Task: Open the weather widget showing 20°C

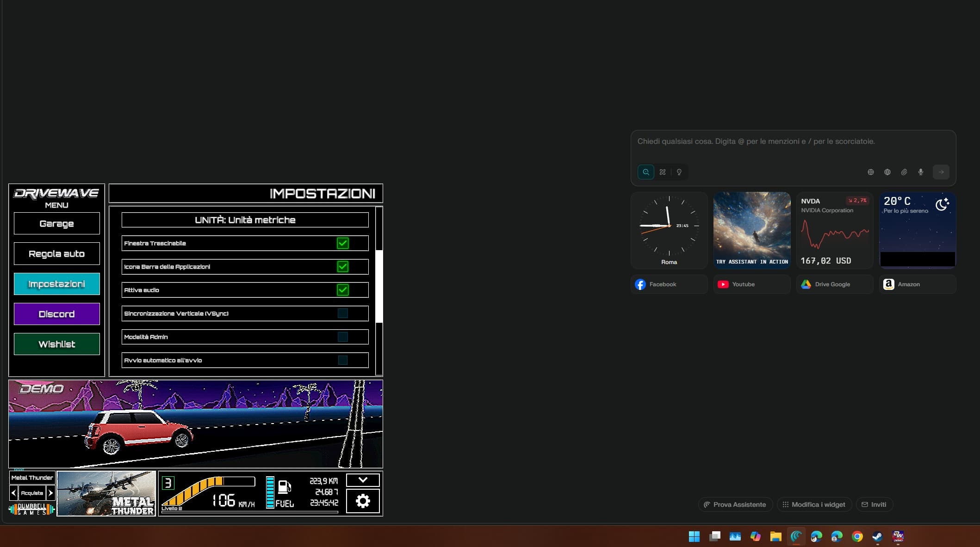Action: coord(918,230)
